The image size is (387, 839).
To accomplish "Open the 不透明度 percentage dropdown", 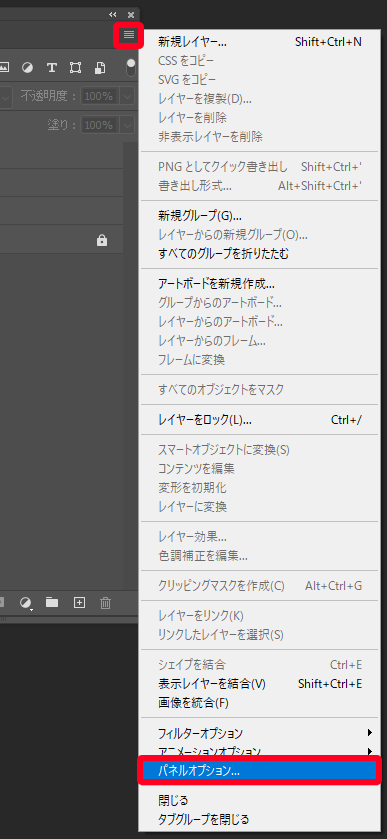I will tap(127, 96).
